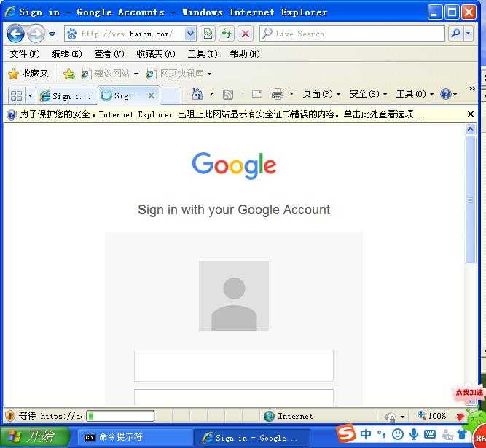This screenshot has width=486, height=448.
Task: Show Quick Tabs grid view
Action: click(17, 95)
